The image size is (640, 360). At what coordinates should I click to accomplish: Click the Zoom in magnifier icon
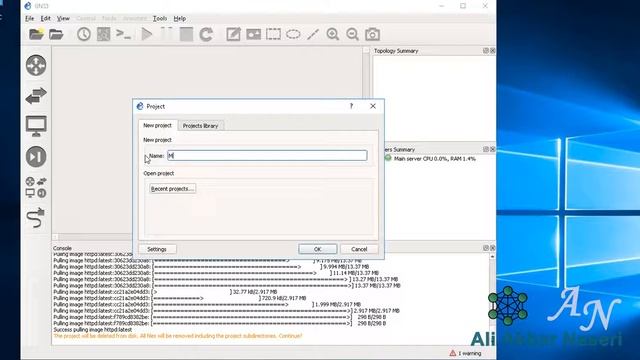333,34
